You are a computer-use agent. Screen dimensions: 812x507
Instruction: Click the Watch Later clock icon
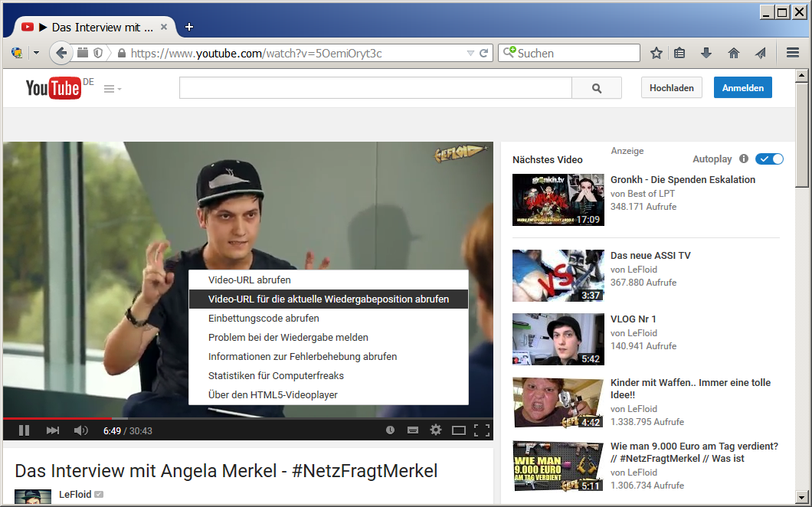[390, 430]
